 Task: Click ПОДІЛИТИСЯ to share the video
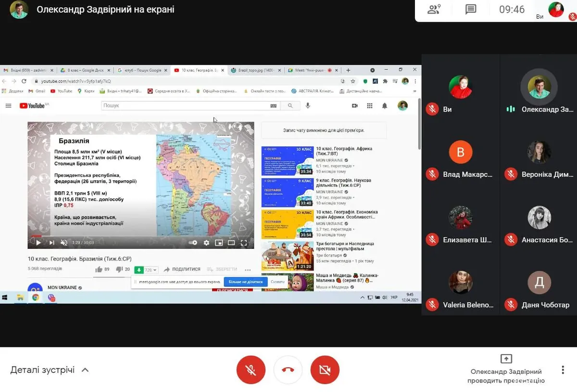coord(182,270)
